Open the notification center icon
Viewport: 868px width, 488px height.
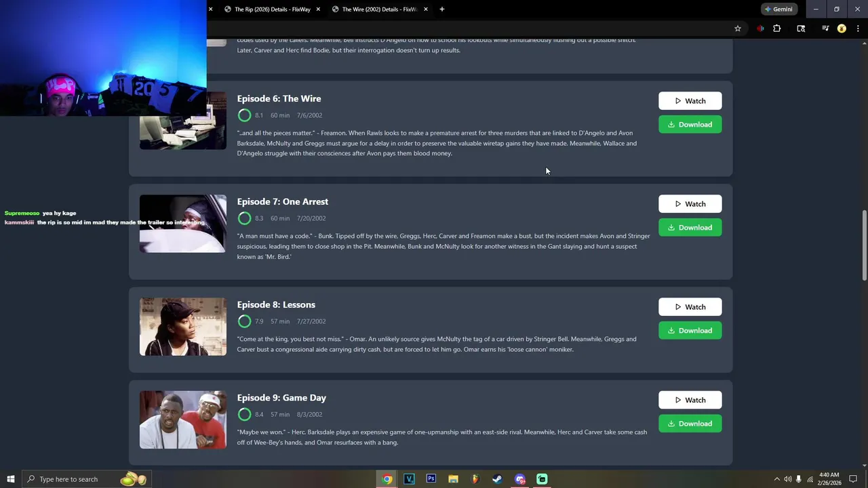tap(854, 479)
